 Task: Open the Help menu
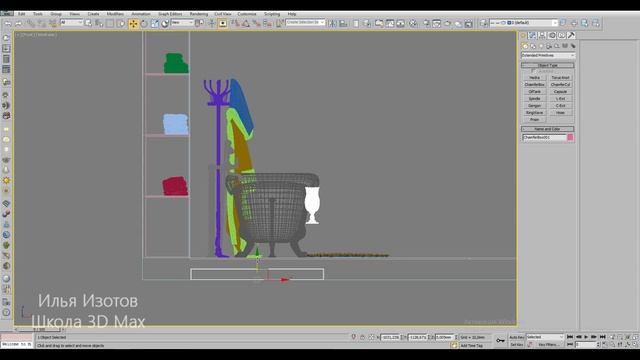coord(292,14)
